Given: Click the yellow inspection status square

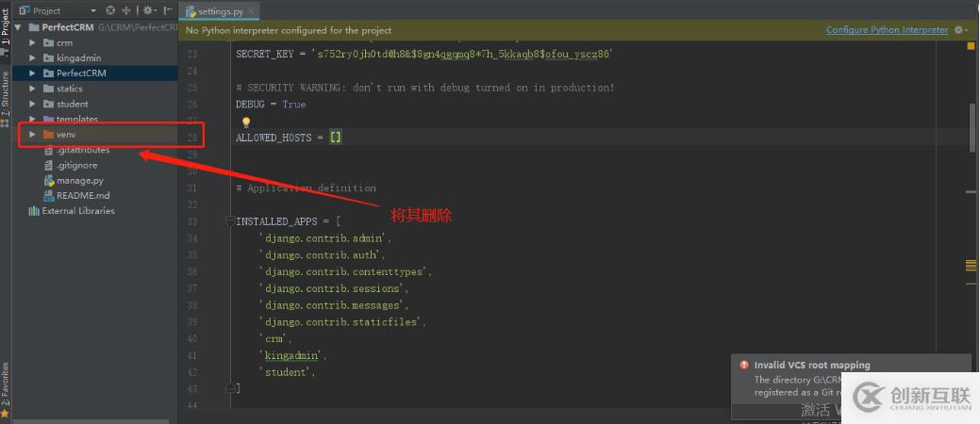Looking at the screenshot, I should [972, 45].
